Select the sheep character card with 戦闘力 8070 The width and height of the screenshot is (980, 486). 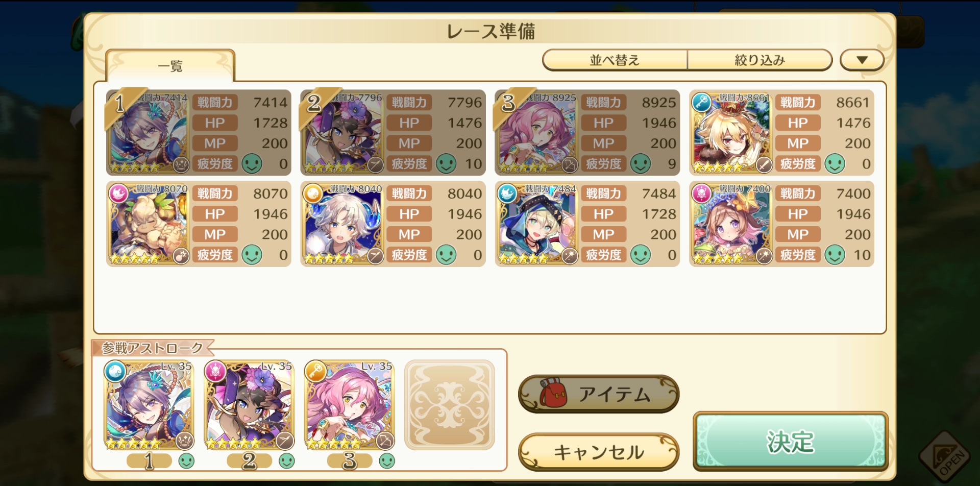199,224
